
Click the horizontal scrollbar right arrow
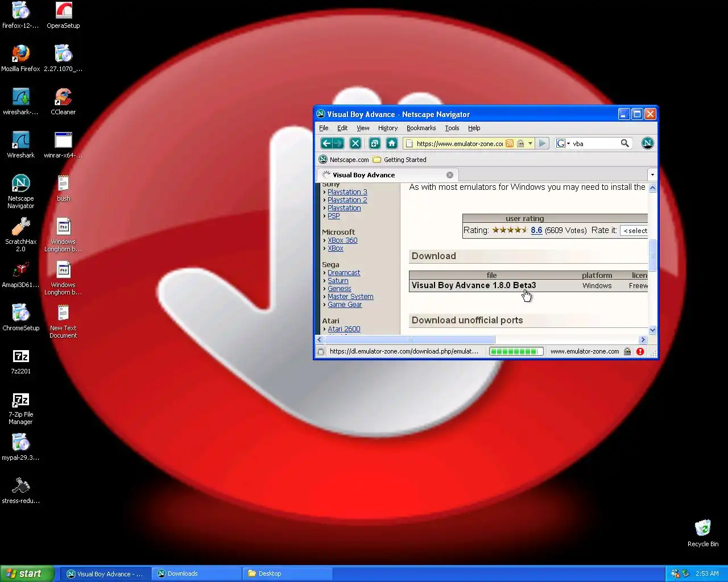(643, 340)
